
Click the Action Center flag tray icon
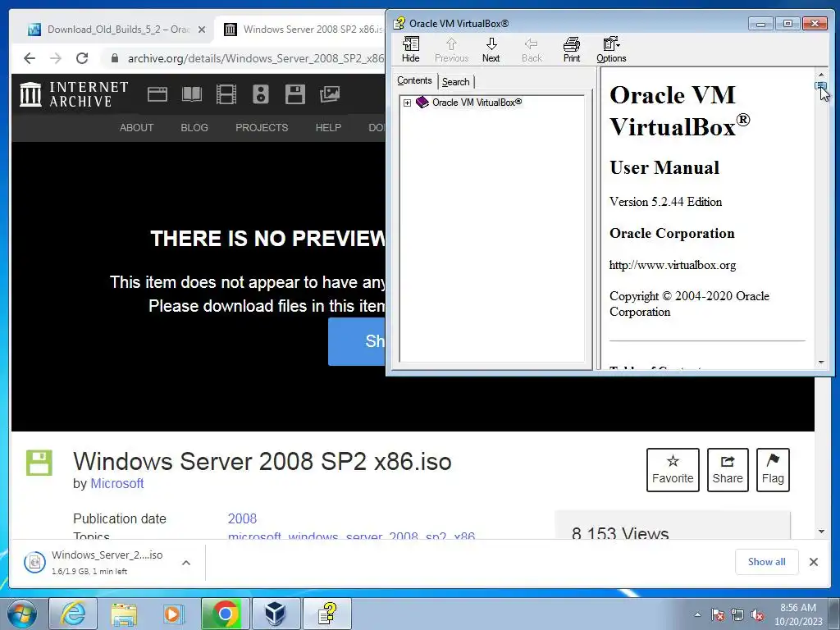click(717, 614)
